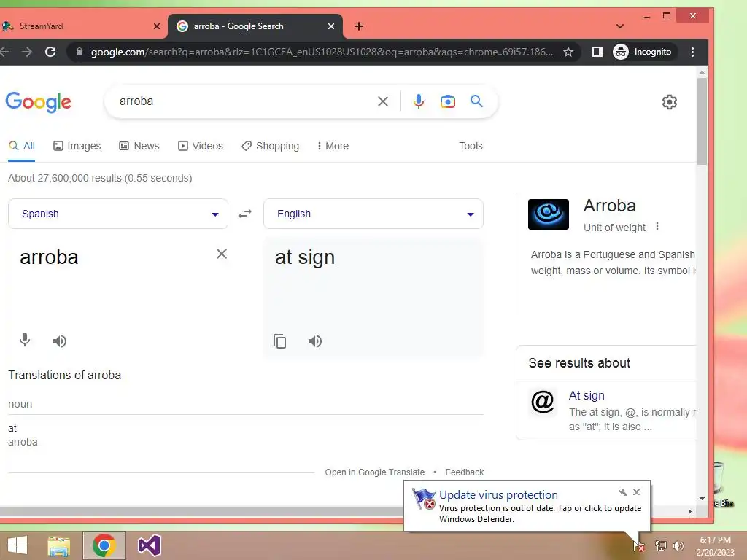Open Google quick settings gear

(670, 102)
